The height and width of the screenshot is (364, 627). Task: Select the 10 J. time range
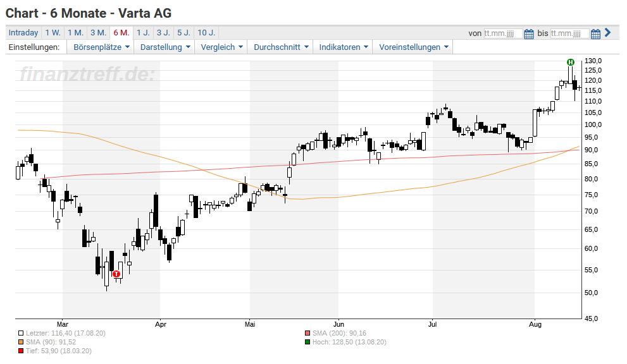click(x=206, y=33)
